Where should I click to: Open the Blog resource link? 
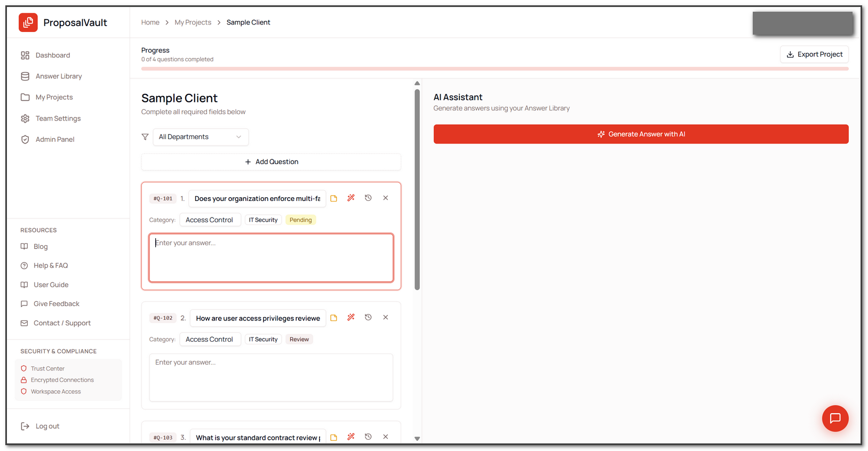(41, 246)
